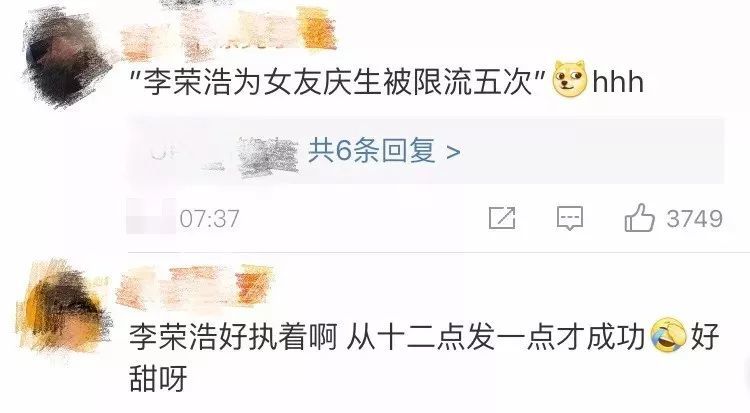Click the blurred date label before 07:37
750x413 pixels.
[x=151, y=218]
